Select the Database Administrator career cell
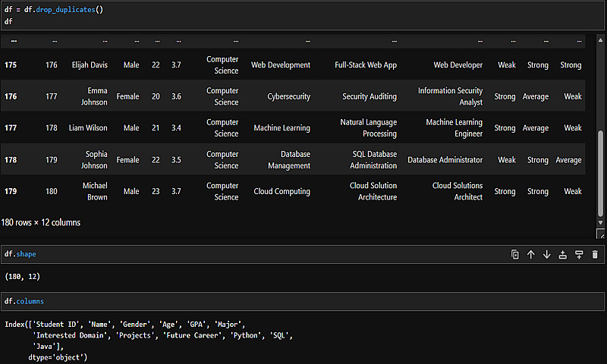Screen dimensions: 607x364 (445, 160)
